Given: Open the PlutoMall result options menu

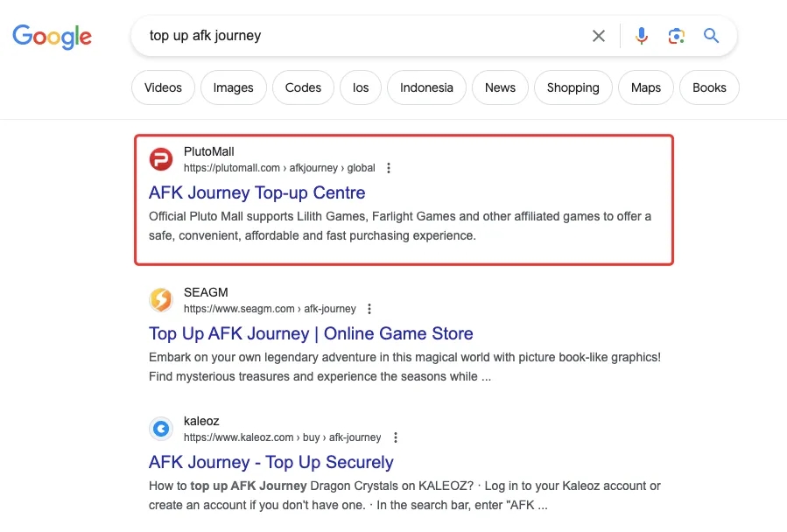Looking at the screenshot, I should pyautogui.click(x=389, y=168).
